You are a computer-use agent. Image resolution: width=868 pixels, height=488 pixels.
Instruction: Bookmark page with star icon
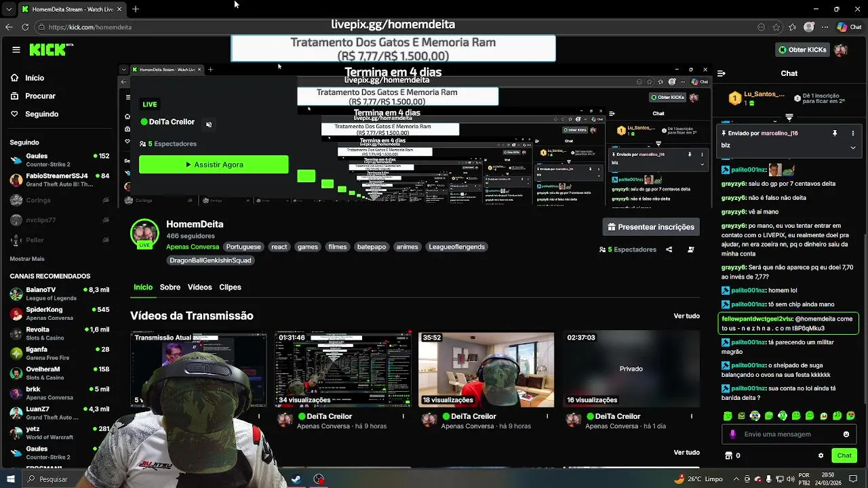[x=776, y=27]
